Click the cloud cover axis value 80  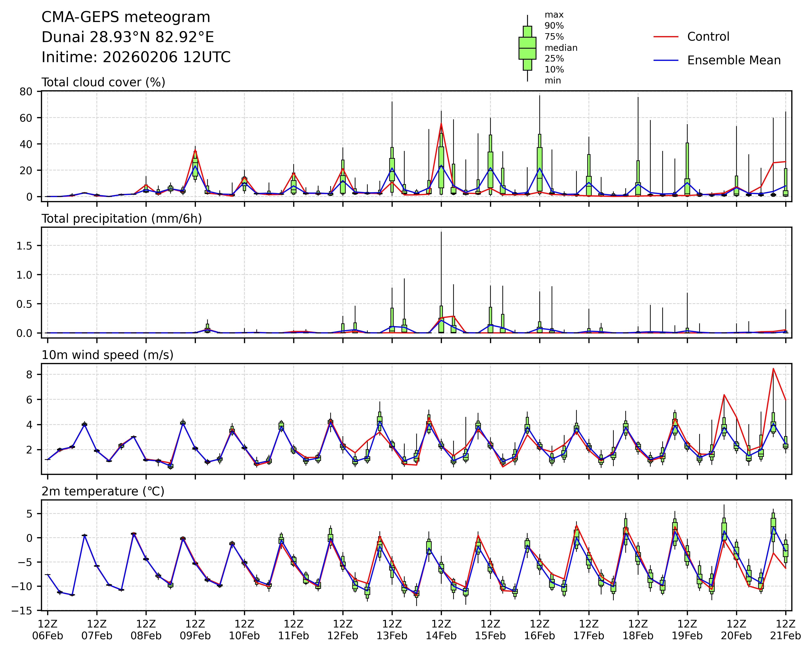pos(26,91)
